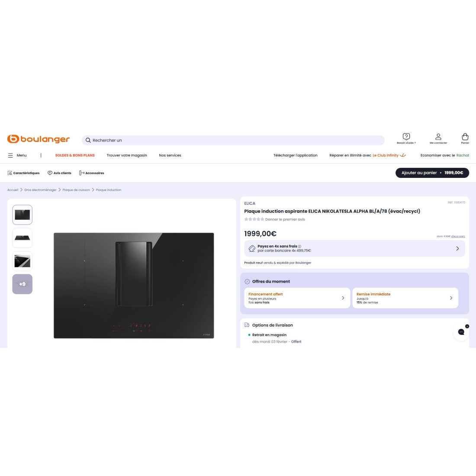The width and height of the screenshot is (476, 476).
Task: Click the rating stars to leave a review
Action: click(254, 219)
